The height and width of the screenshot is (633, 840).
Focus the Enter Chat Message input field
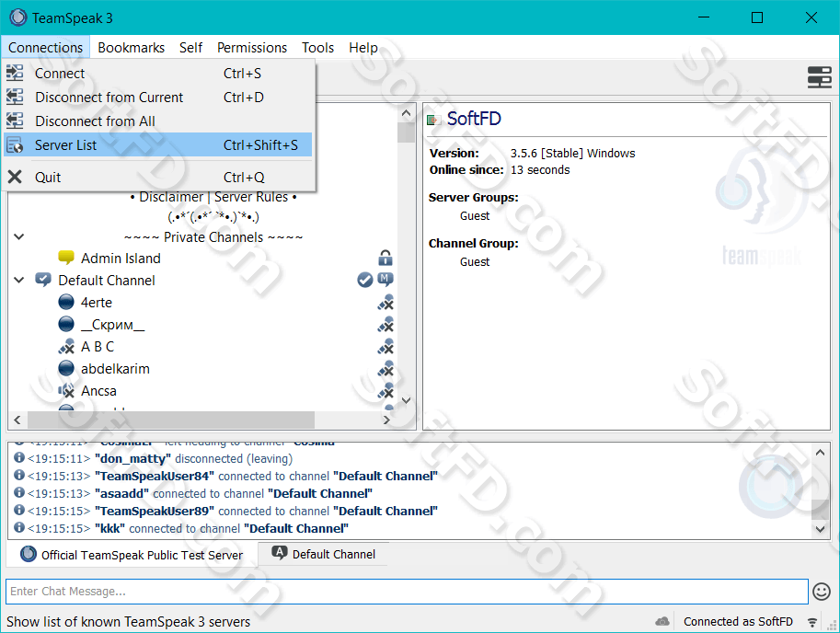407,592
